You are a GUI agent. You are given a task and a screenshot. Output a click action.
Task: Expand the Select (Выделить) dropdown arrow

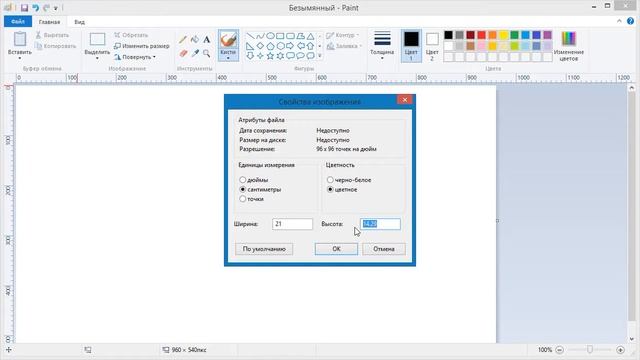coord(97,58)
